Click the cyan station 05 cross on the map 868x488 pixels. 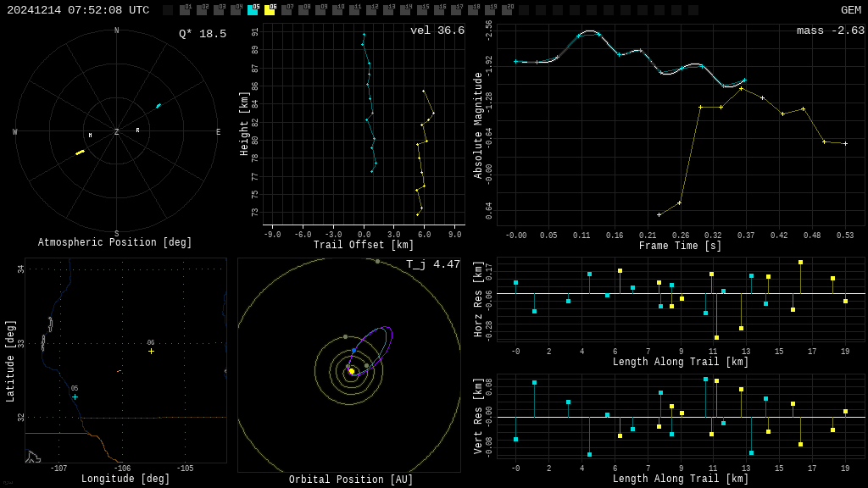click(x=75, y=396)
